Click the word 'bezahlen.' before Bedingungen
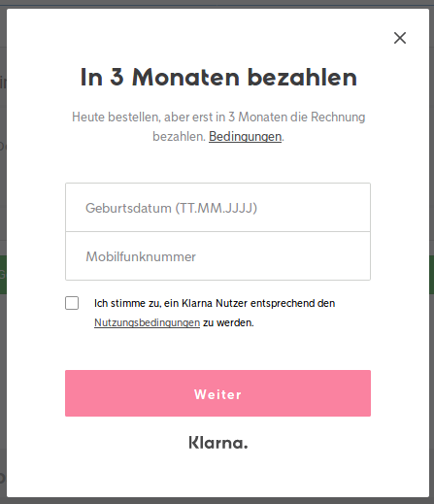This screenshot has height=504, width=434. point(179,137)
